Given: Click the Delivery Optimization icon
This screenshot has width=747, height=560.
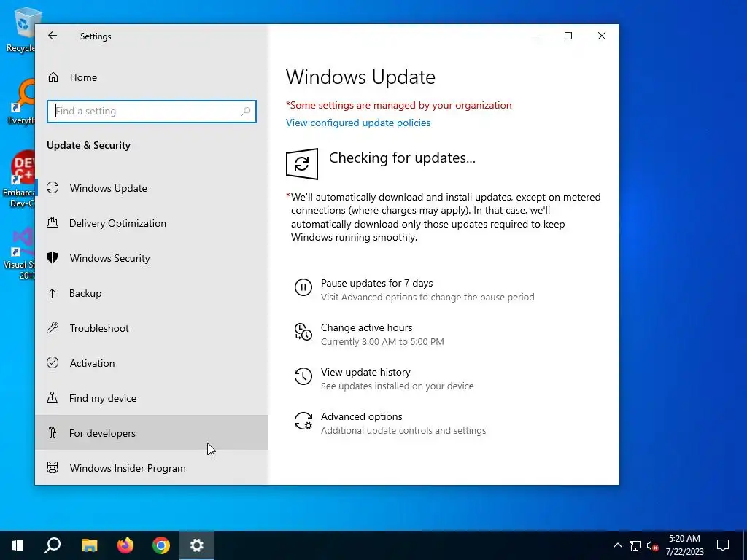Looking at the screenshot, I should pyautogui.click(x=53, y=222).
